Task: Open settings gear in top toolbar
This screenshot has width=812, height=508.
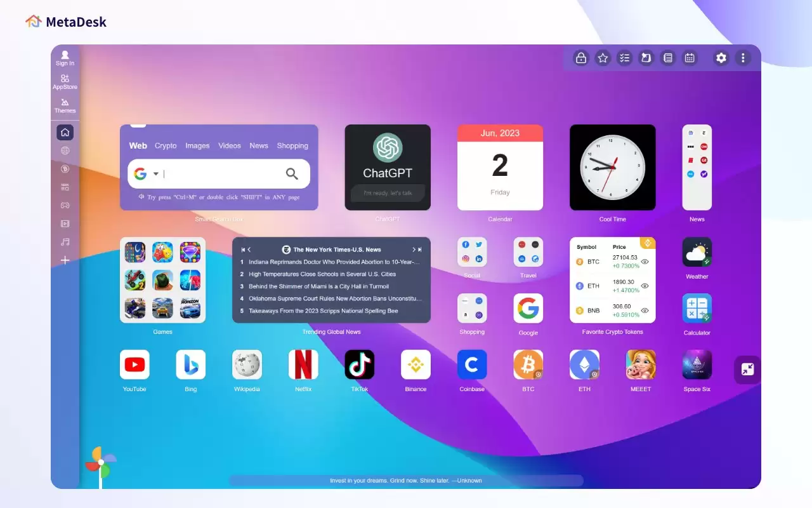Action: (721, 58)
